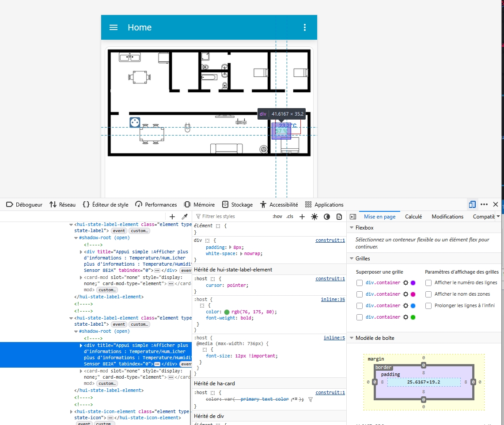Screen dimensions: 504x425
Task: Toggle dark color scheme simulation icon
Action: tap(327, 217)
